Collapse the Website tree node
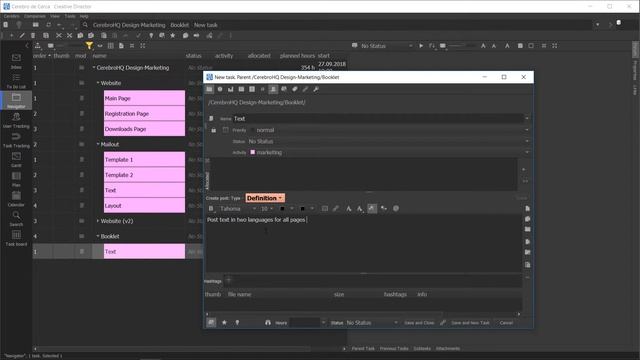This screenshot has height=360, width=640. pyautogui.click(x=98, y=83)
